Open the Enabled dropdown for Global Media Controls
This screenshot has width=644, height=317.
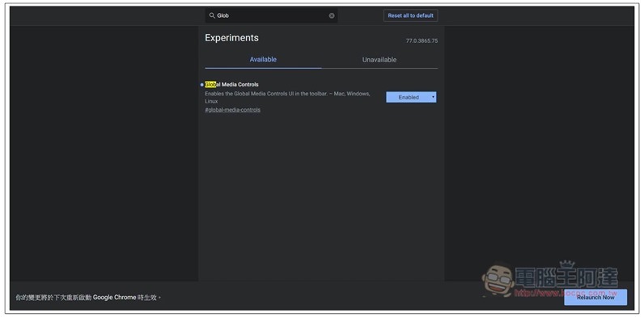[411, 97]
